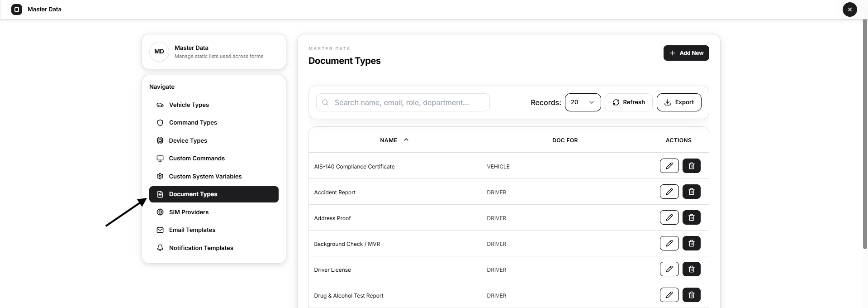Click the 'Document Types' page heading
868x308 pixels.
tap(345, 61)
